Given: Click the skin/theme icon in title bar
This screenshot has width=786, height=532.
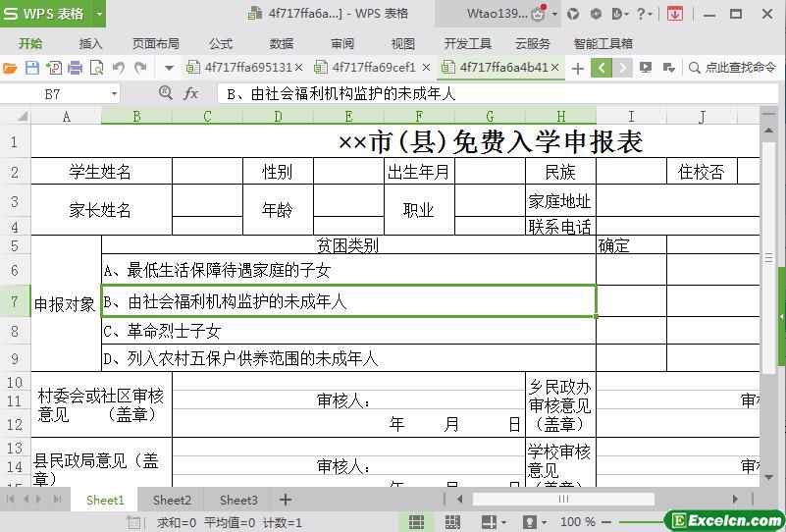Looking at the screenshot, I should [x=573, y=14].
